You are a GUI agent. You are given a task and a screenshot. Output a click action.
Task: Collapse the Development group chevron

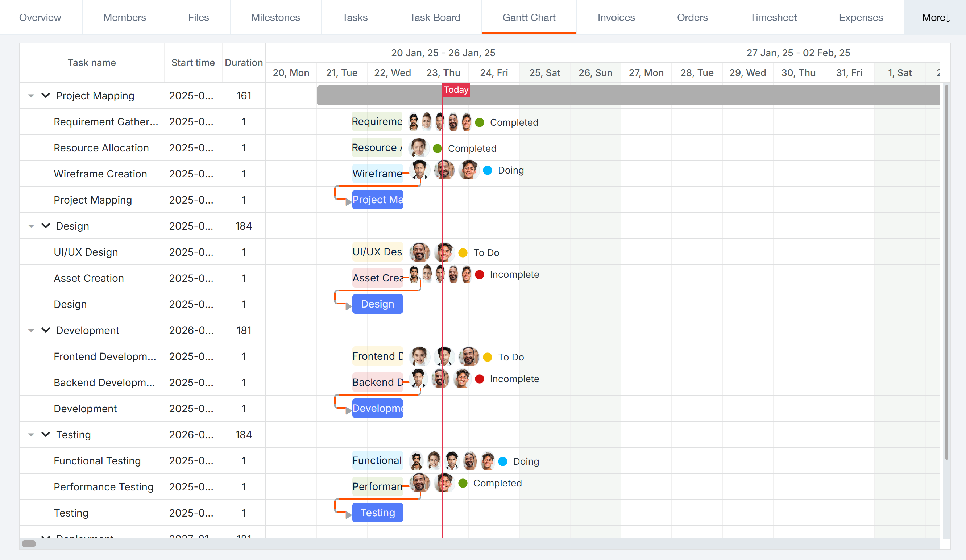46,330
